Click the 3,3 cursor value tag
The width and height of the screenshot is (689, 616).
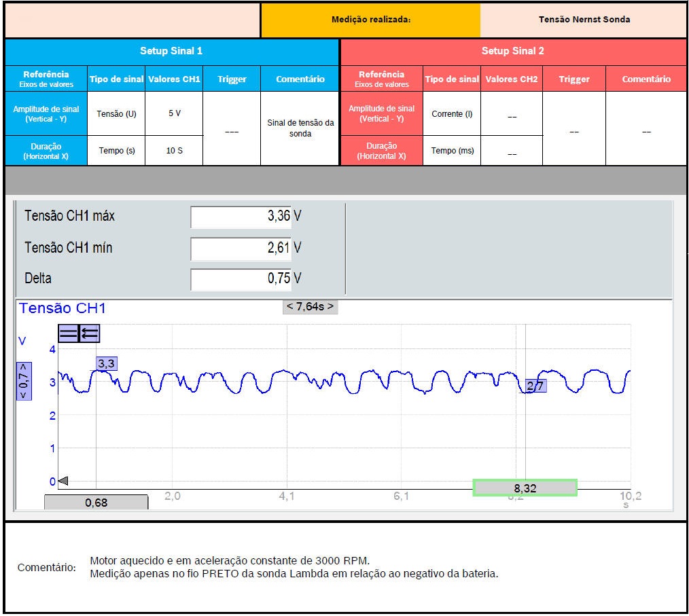coord(107,364)
